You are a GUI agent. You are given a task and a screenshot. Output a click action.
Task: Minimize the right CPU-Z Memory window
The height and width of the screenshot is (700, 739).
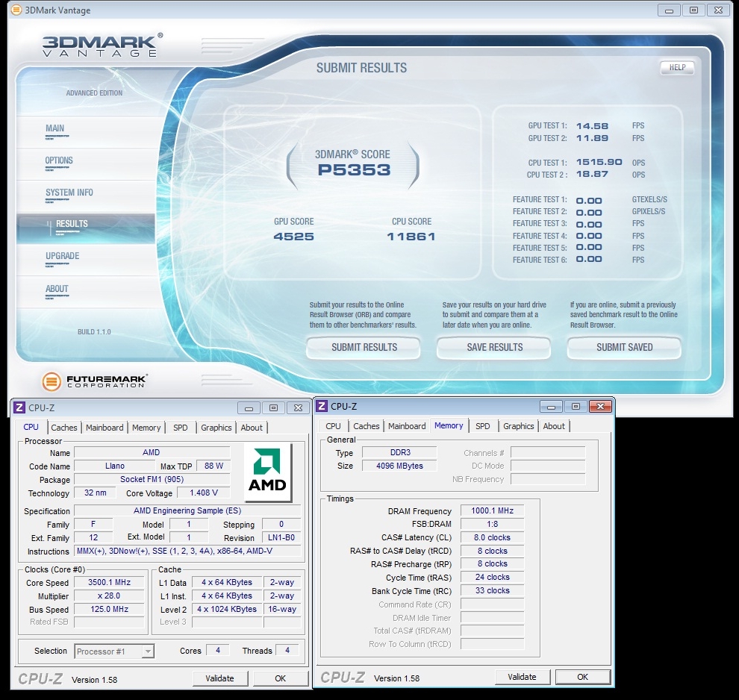(551, 406)
